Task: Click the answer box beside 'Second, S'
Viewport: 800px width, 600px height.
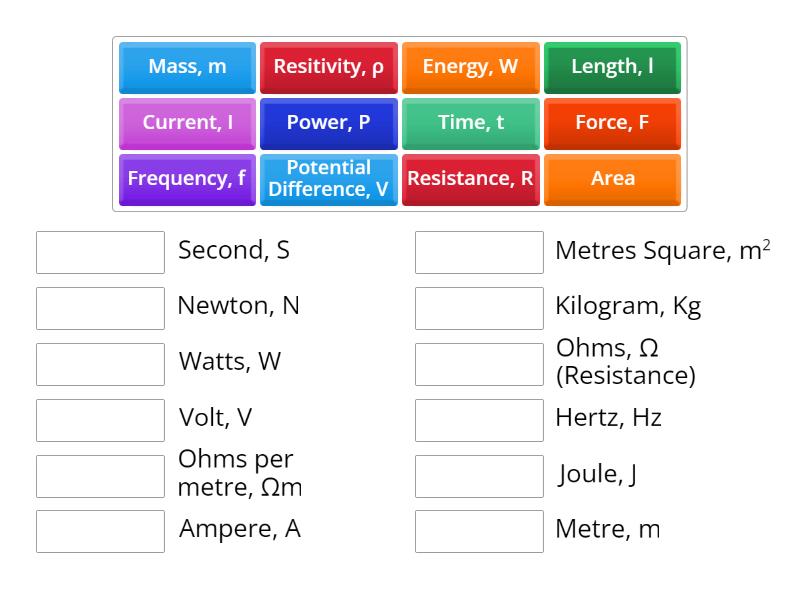Action: pos(99,252)
